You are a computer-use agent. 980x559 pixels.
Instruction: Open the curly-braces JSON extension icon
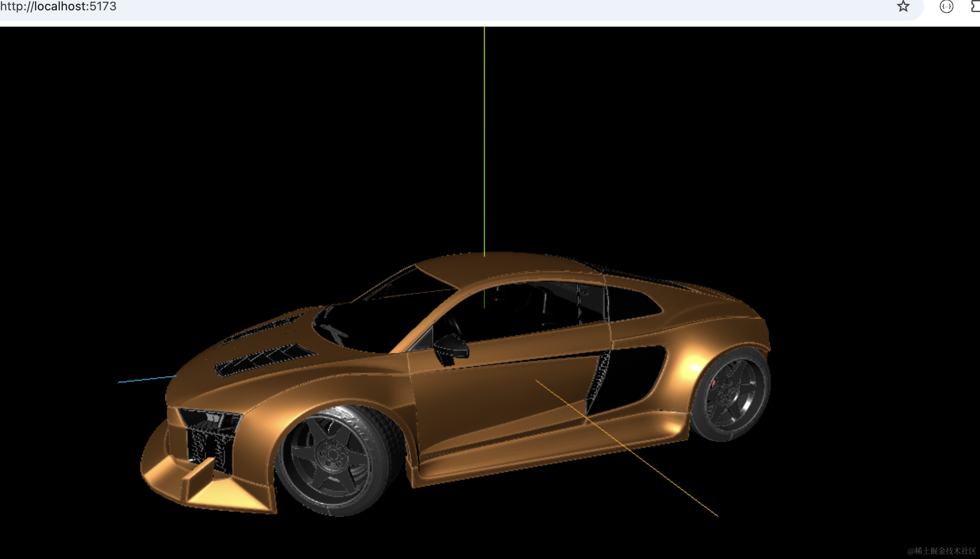pyautogui.click(x=946, y=6)
